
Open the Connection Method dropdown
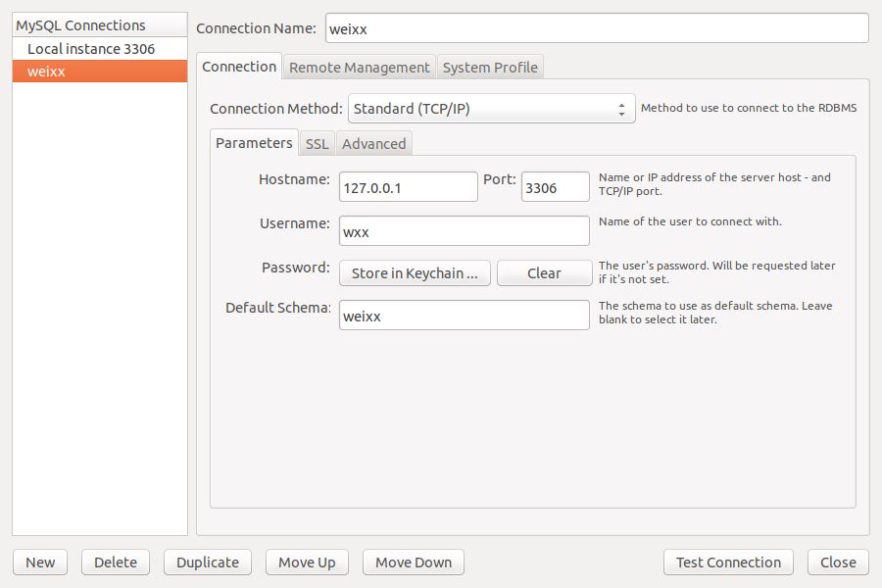pyautogui.click(x=491, y=109)
